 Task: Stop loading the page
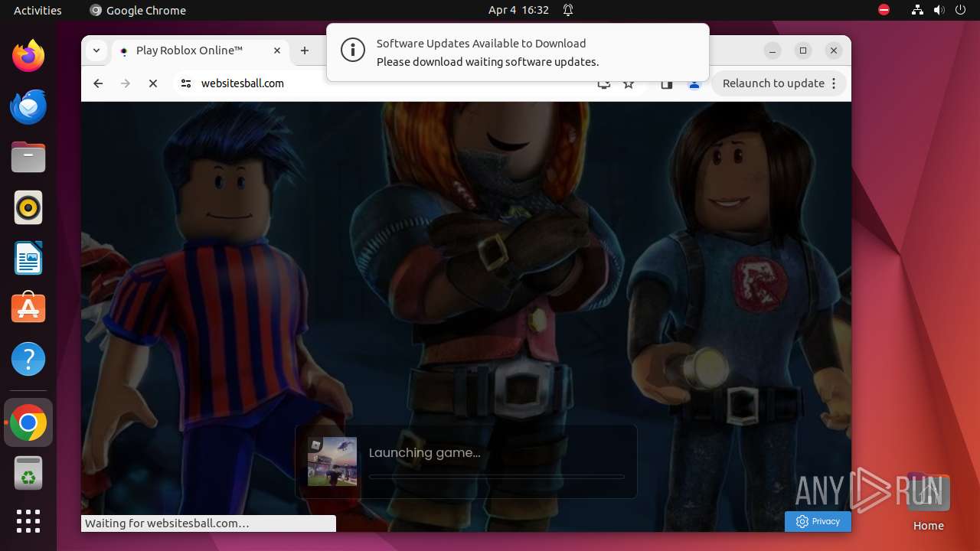coord(153,83)
